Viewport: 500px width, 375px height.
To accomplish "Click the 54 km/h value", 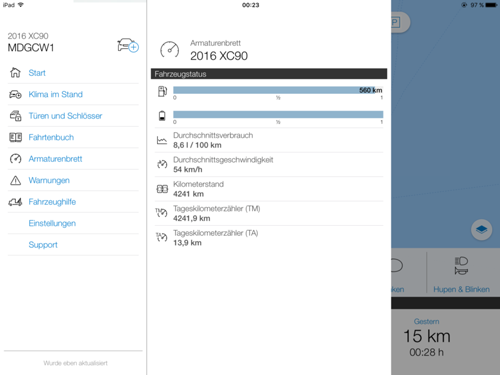I will point(188,169).
